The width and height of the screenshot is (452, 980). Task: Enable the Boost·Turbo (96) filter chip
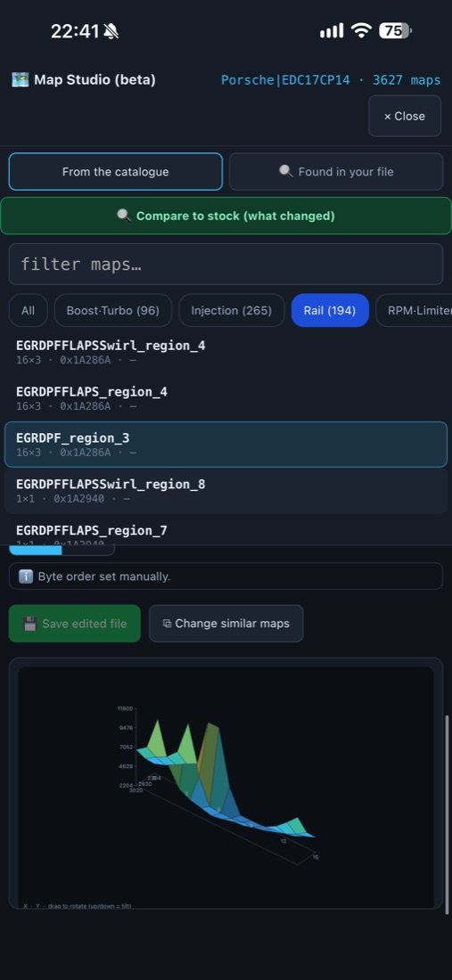(x=113, y=310)
